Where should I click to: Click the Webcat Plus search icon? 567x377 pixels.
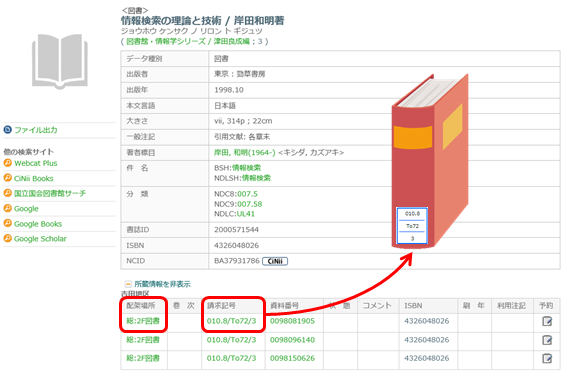point(8,163)
